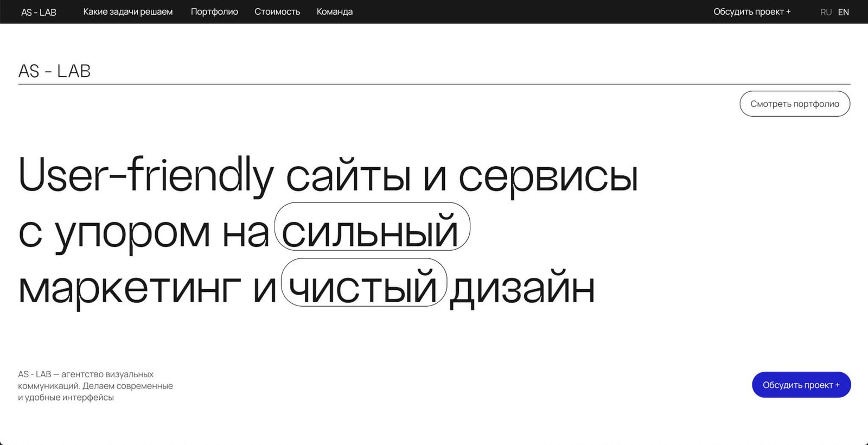868x445 pixels.
Task: Click the AS - LAB logo in navbar
Action: coord(39,12)
